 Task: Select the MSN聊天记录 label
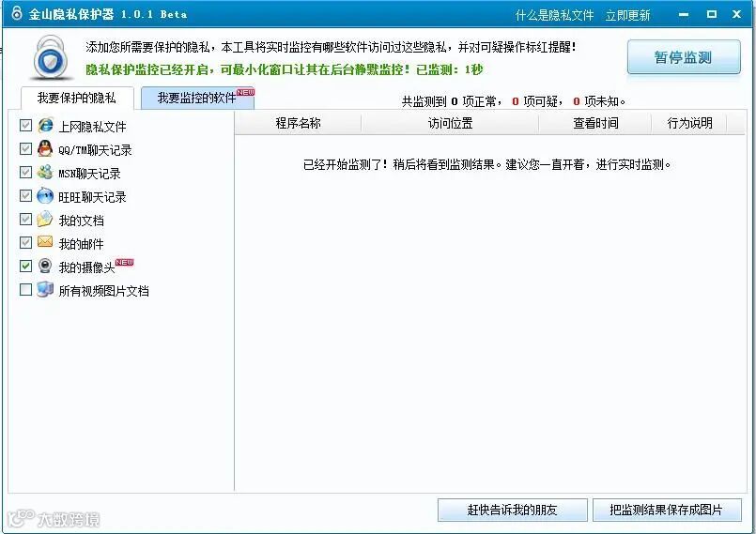point(89,174)
